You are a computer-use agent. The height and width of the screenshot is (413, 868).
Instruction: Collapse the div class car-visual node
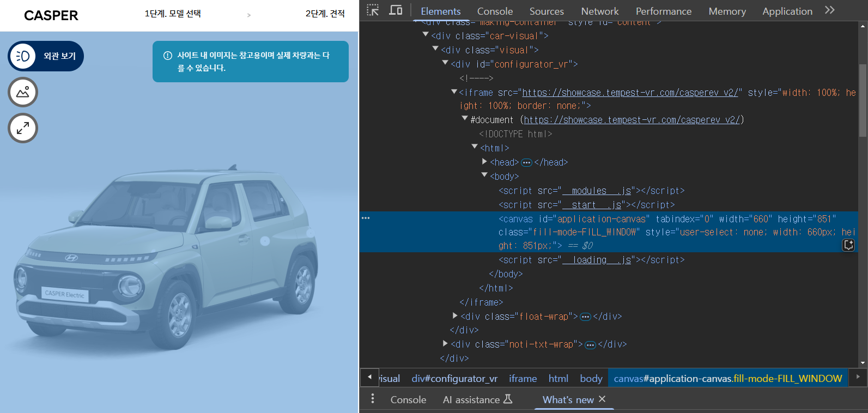[426, 34]
